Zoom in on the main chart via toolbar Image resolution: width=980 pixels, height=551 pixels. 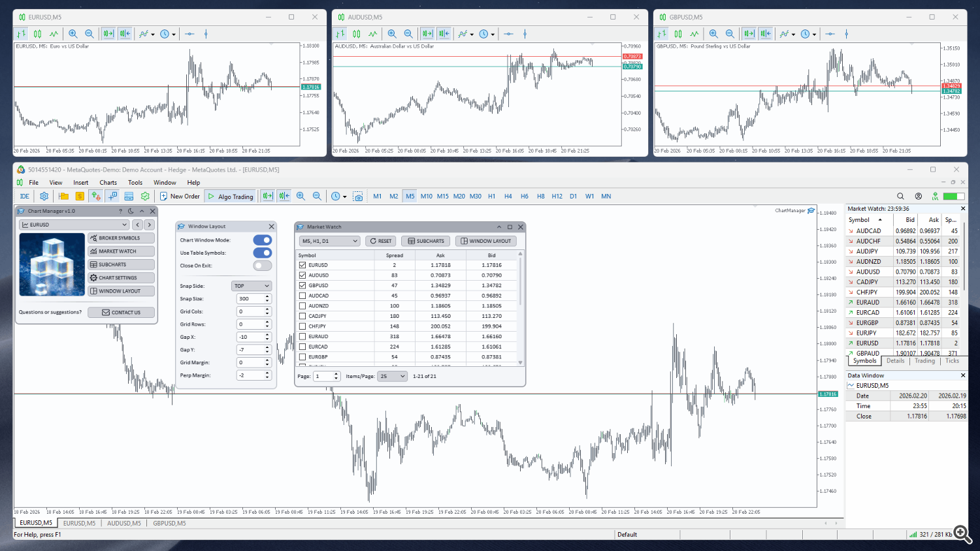point(301,196)
